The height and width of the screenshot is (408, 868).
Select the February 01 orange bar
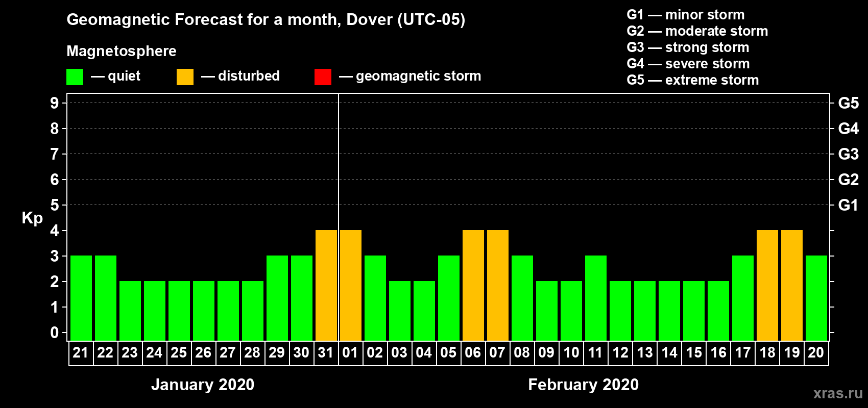tap(351, 285)
